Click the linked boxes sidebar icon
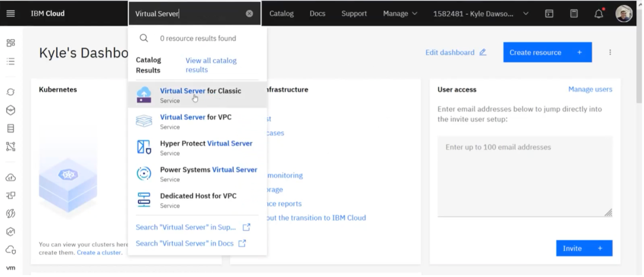This screenshot has height=277, width=644. click(x=11, y=196)
